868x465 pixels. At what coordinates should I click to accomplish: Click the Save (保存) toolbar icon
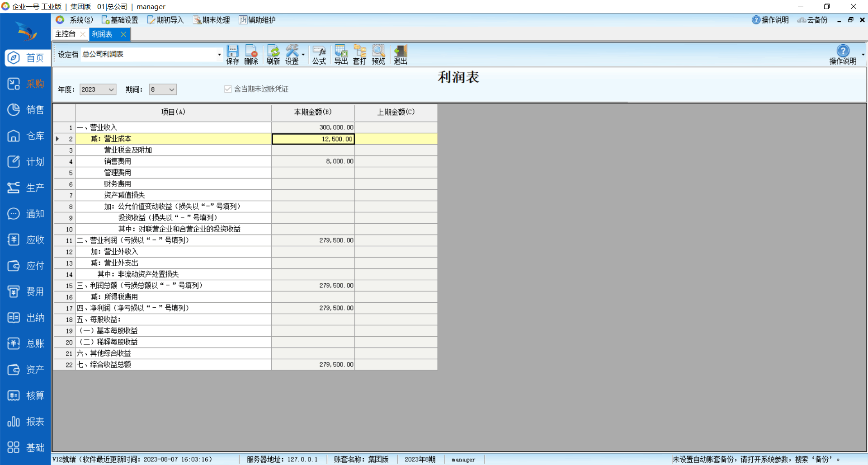coord(232,55)
